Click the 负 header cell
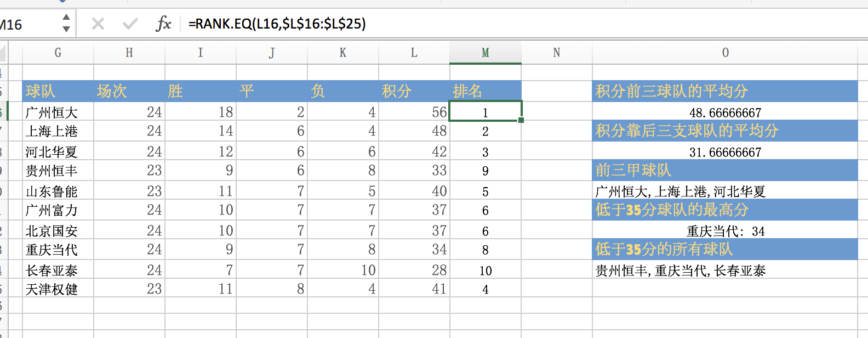The height and width of the screenshot is (338, 868). point(343,91)
